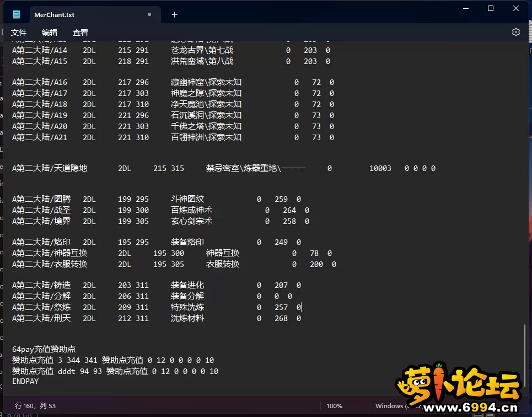The width and height of the screenshot is (532, 417).
Task: Click the Notepad app icon
Action: [17, 14]
